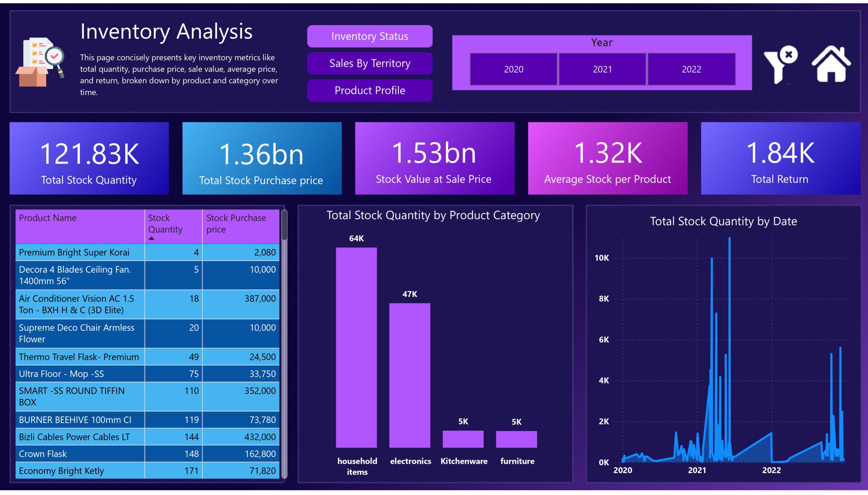Select the BURNER BEEHIVE 100mm CI row
This screenshot has width=868, height=495.
click(x=147, y=419)
